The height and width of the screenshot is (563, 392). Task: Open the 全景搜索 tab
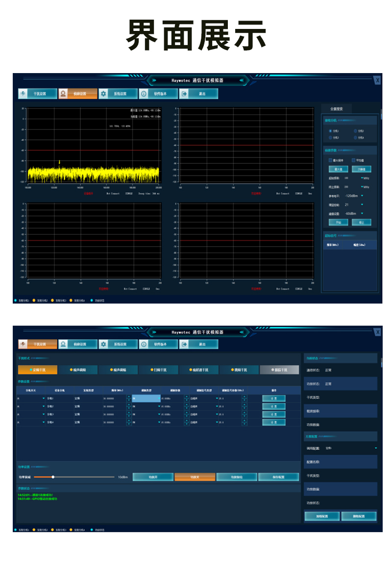pyautogui.click(x=337, y=109)
